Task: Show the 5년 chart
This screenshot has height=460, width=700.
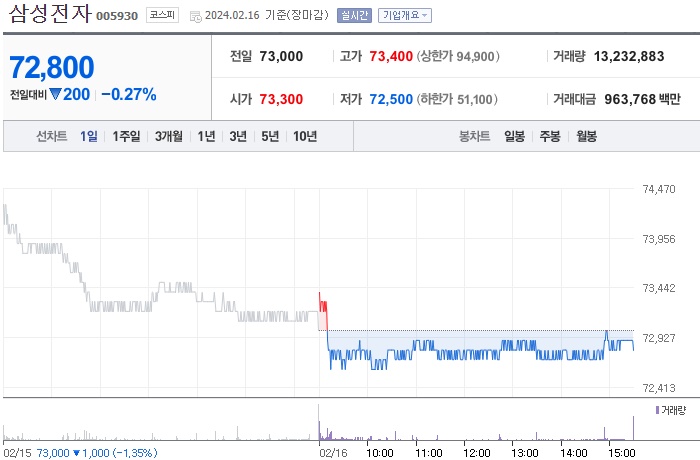Action: click(270, 136)
